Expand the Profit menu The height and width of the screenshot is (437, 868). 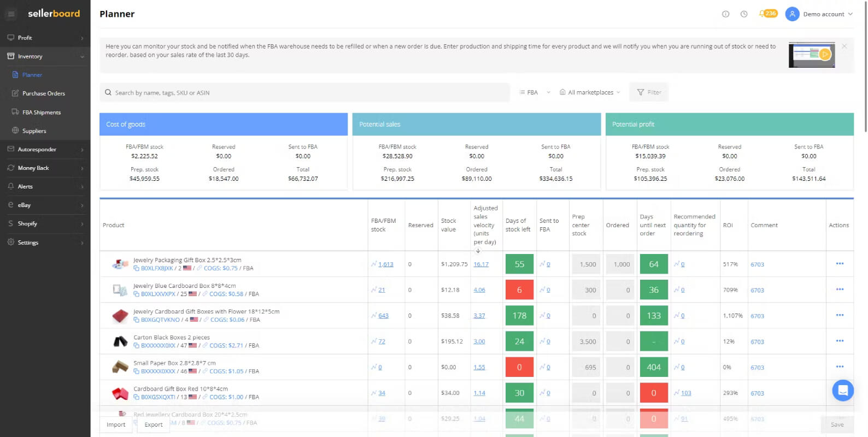click(x=45, y=38)
